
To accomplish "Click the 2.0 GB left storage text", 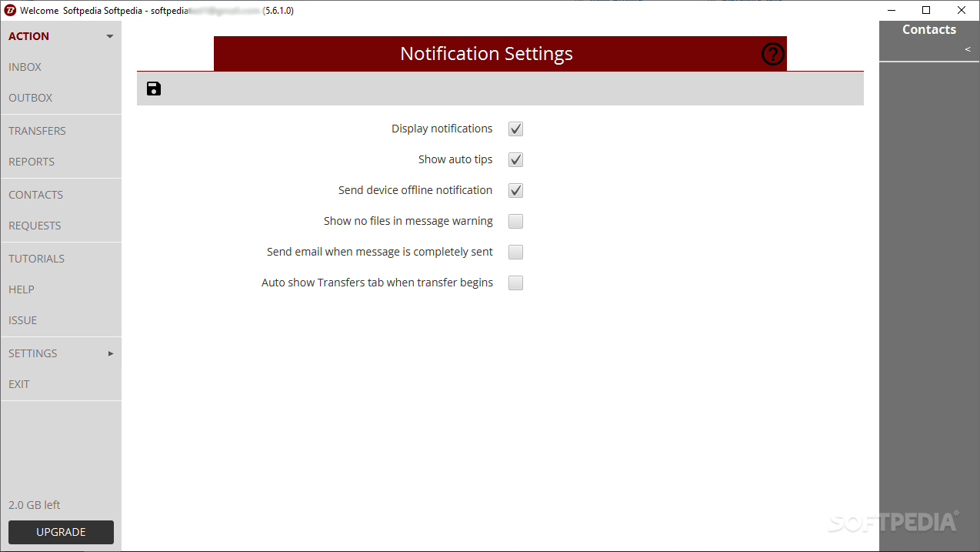I will coord(35,505).
